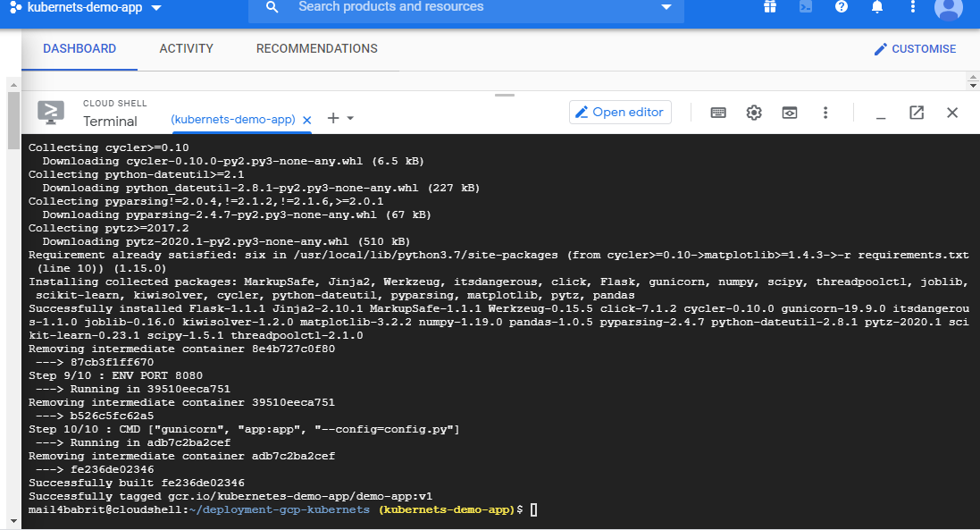
Task: Open the terminal keyboard icon
Action: (x=718, y=113)
